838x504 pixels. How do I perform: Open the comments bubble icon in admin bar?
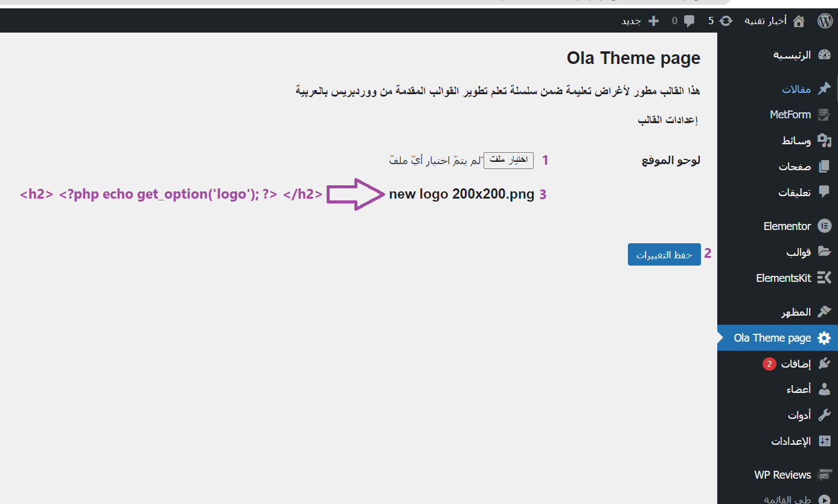coord(689,21)
